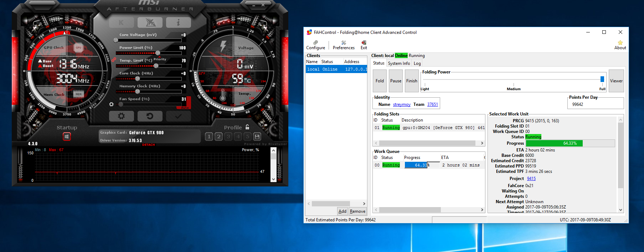Click Temp. Limit slider handle
644x252 pixels.
pos(156,66)
